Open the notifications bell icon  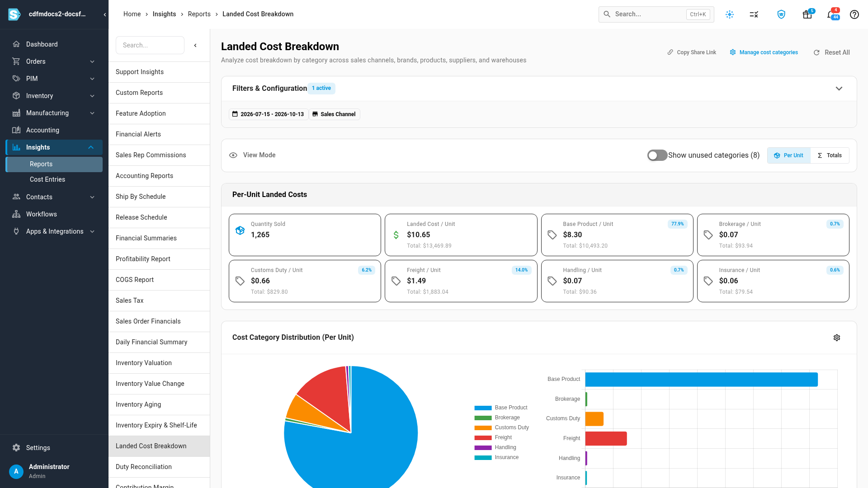pyautogui.click(x=831, y=14)
